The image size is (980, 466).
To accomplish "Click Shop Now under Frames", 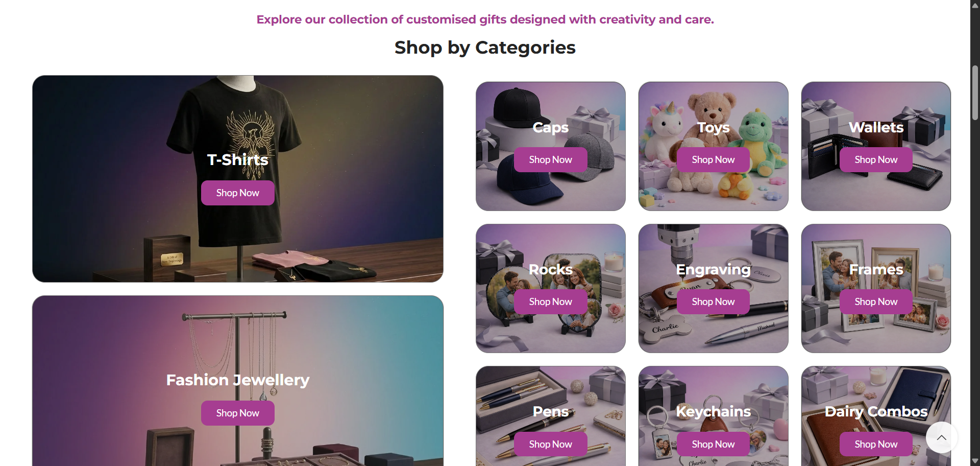I will pyautogui.click(x=876, y=301).
